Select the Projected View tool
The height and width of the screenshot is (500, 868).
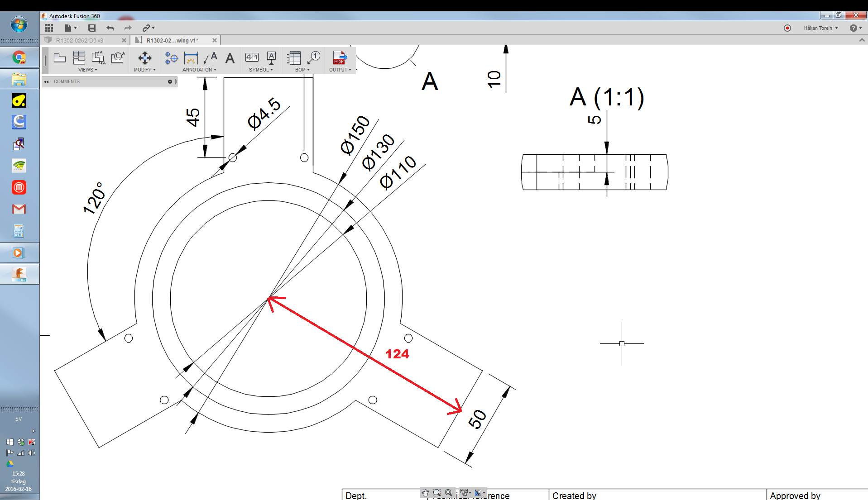[x=79, y=58]
